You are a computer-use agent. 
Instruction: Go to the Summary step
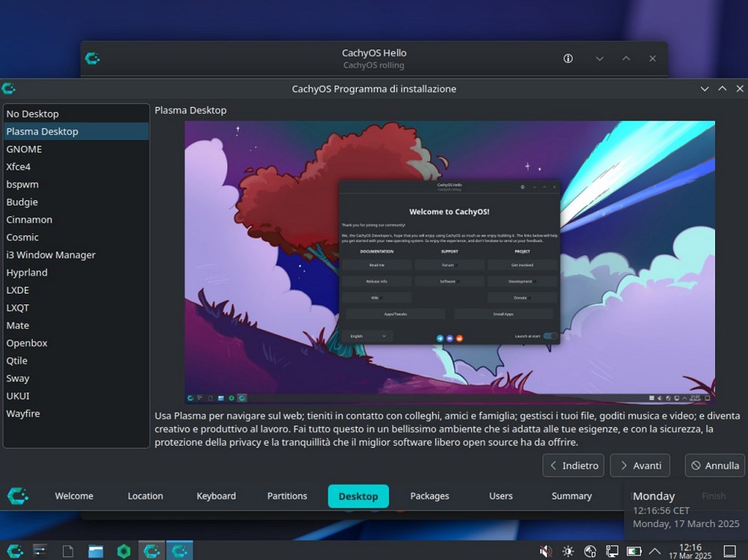click(571, 496)
